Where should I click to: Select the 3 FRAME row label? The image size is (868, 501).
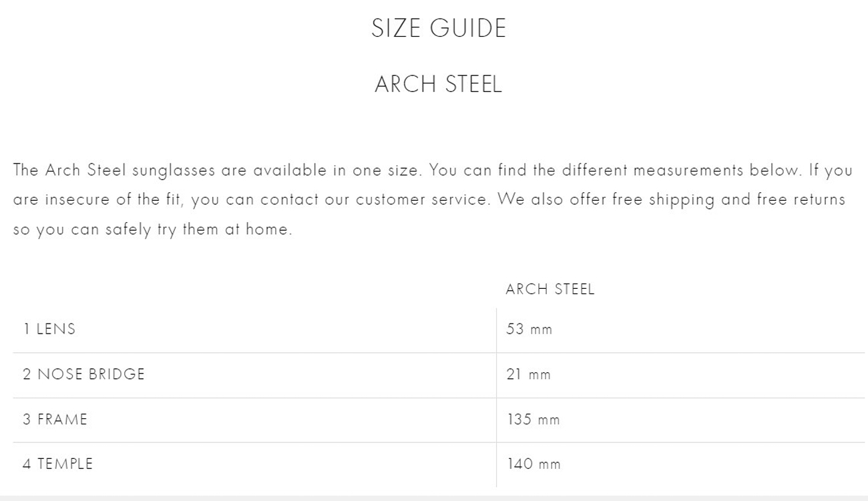coord(55,420)
